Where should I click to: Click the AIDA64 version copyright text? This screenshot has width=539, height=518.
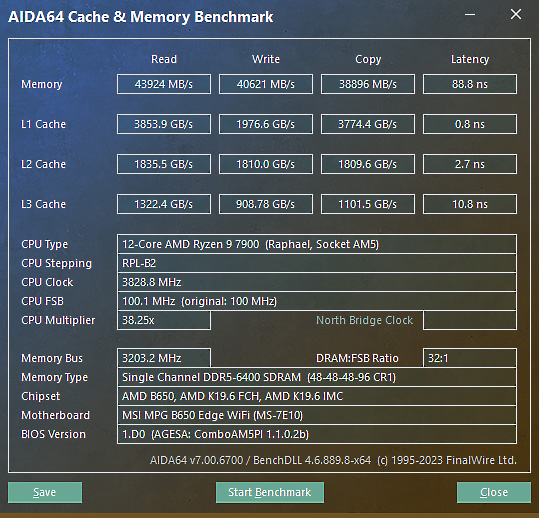[x=333, y=460]
